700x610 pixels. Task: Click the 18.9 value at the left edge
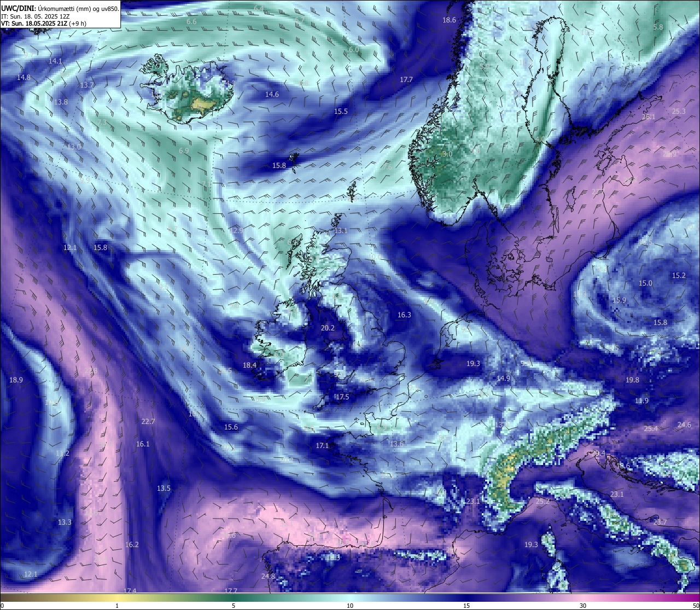pos(16,380)
